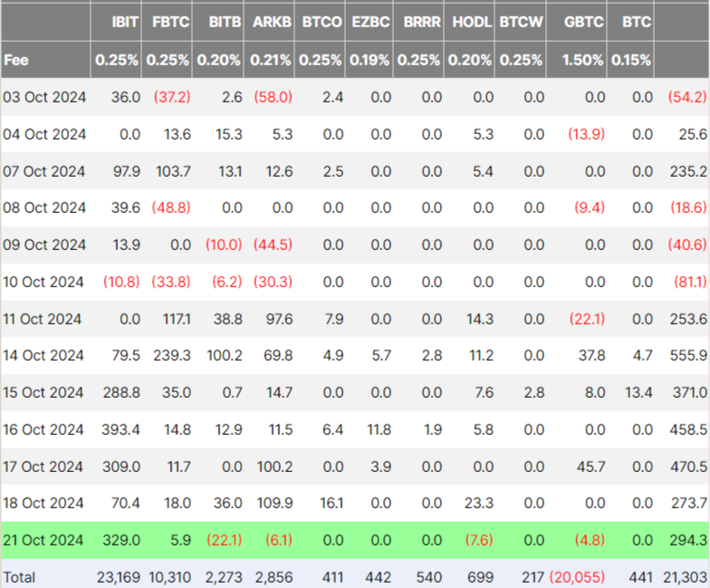
Task: Click the Total row label
Action: click(x=21, y=576)
